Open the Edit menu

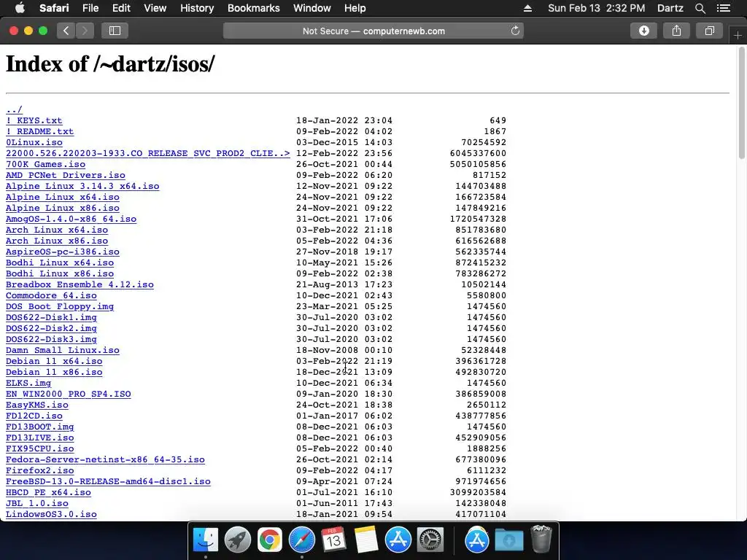pos(121,8)
